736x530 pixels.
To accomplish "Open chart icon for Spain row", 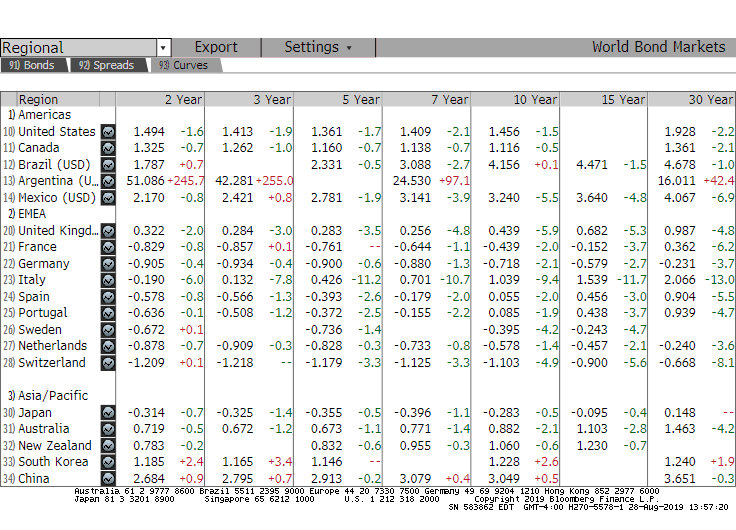I will coord(108,297).
